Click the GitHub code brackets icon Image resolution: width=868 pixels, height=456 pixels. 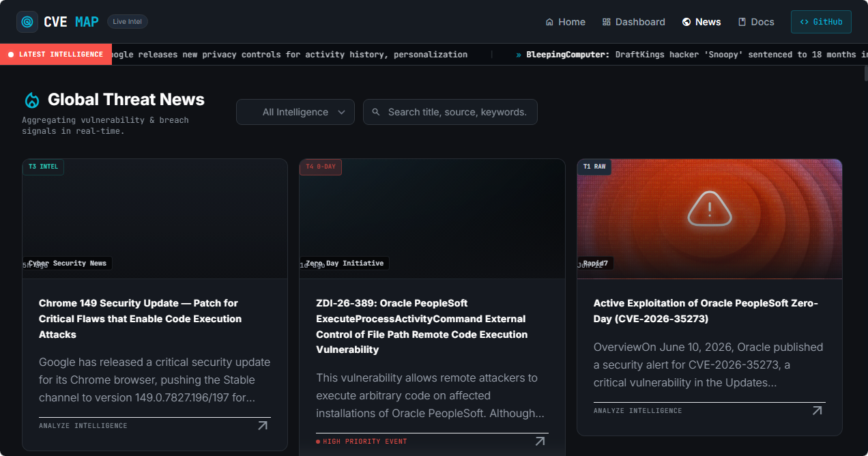coord(804,22)
